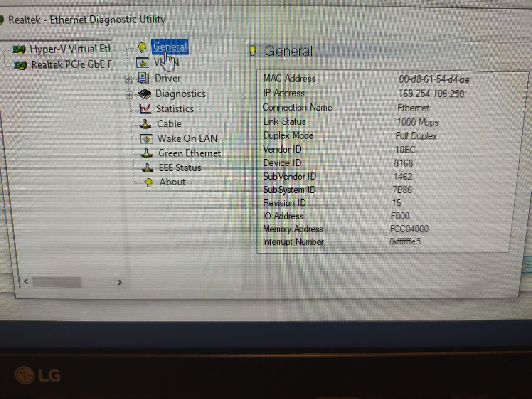Click the Duplex Mode label
This screenshot has height=399, width=532.
click(x=288, y=135)
